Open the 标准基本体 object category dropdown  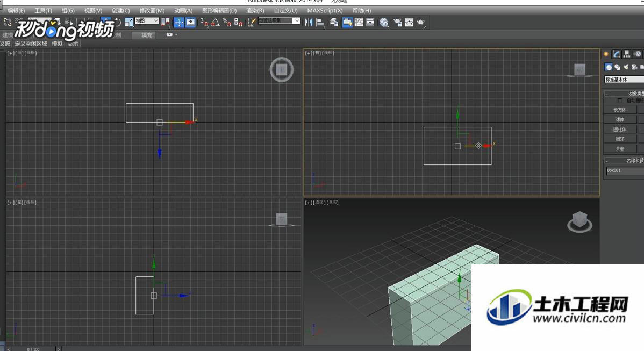[x=624, y=80]
